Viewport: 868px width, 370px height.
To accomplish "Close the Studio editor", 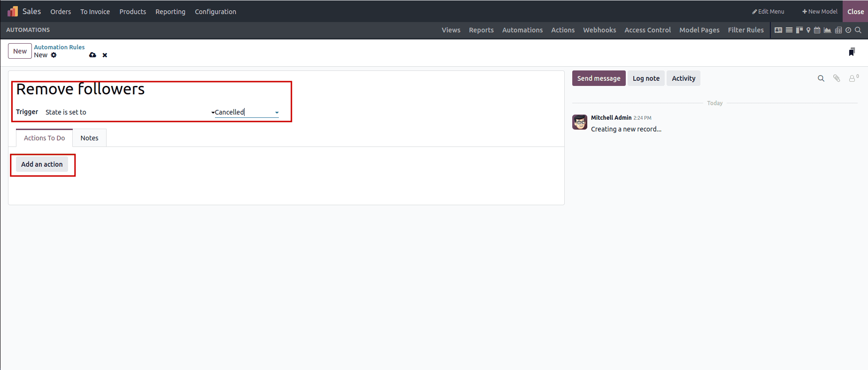I will 855,11.
